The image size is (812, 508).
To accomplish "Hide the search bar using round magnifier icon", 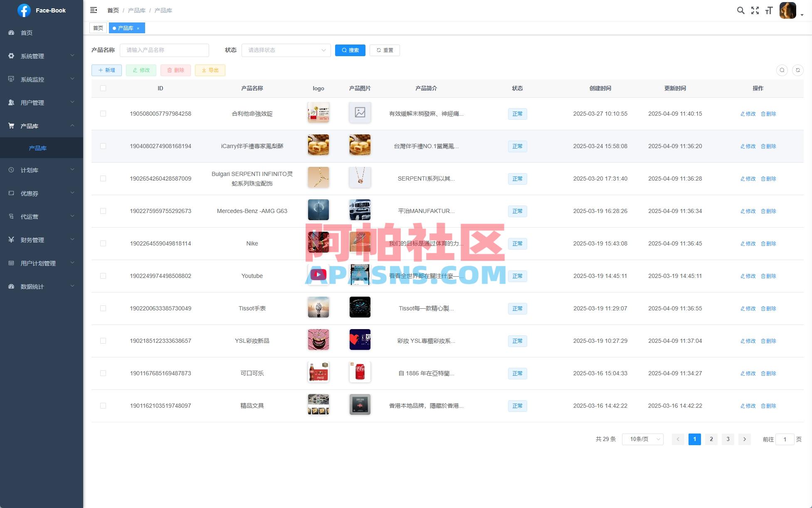I will coord(782,70).
